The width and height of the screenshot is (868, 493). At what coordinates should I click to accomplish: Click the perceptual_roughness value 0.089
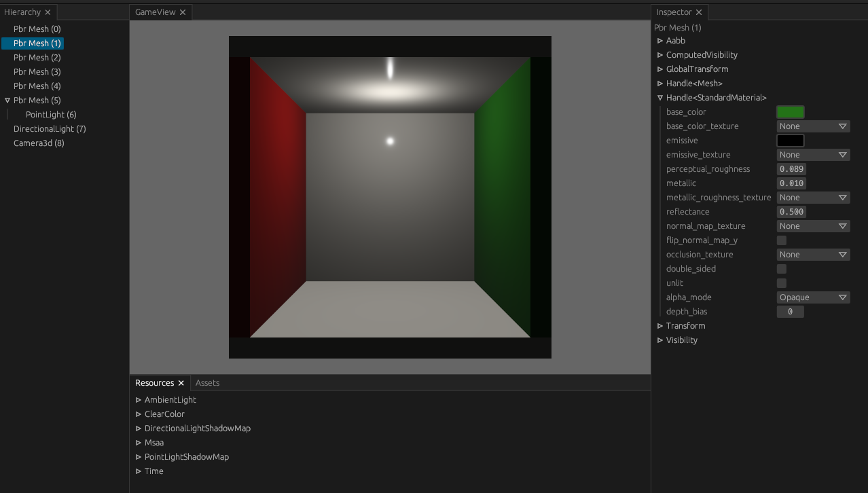pos(791,169)
